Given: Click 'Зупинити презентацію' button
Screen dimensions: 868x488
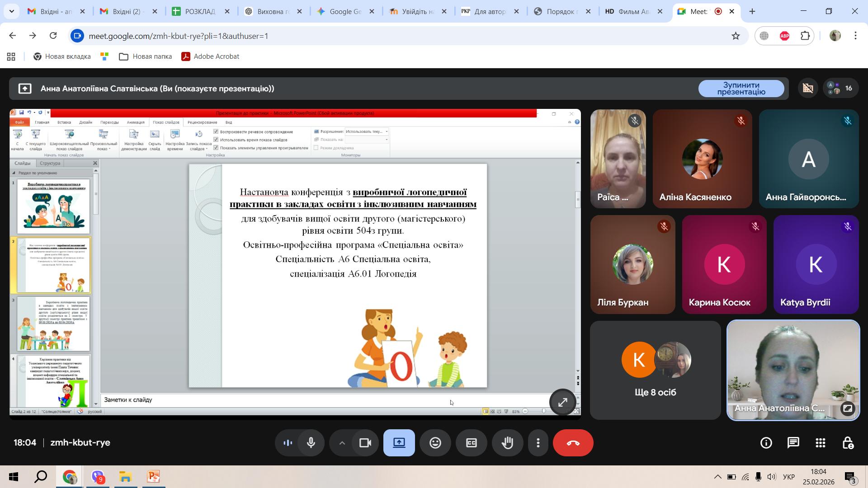Looking at the screenshot, I should coord(741,89).
